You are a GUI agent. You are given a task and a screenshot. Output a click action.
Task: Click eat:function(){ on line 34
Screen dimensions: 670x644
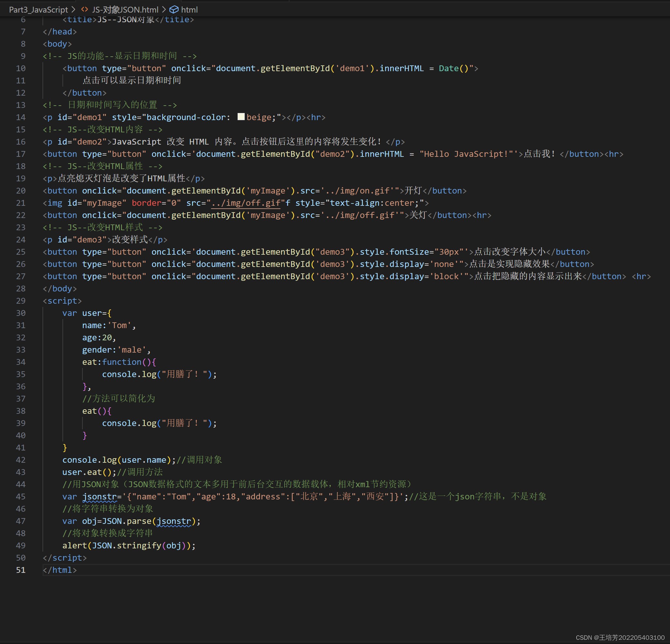119,362
